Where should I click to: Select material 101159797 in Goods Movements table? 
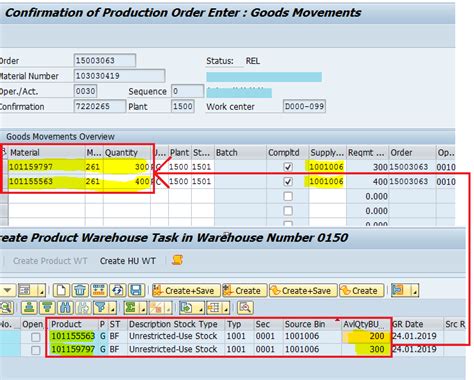click(46, 167)
